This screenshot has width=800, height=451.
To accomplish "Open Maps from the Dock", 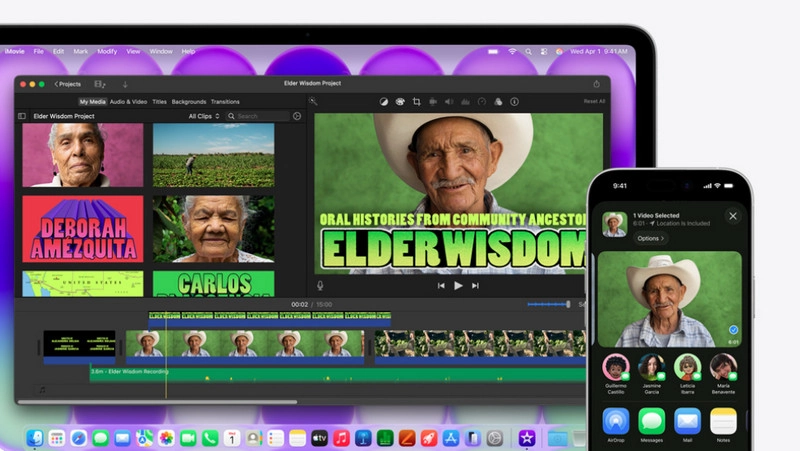I will [x=144, y=438].
